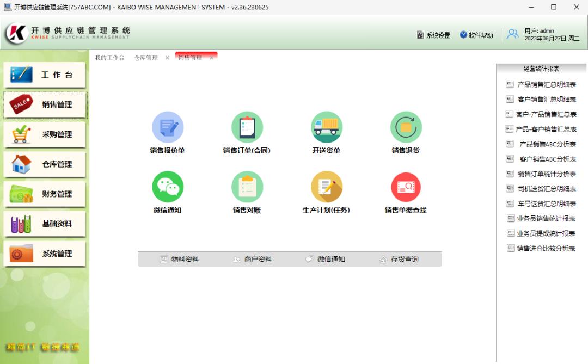Click the 微信通知 WeChat notification icon
Screen dimensions: 588x364
click(168, 187)
